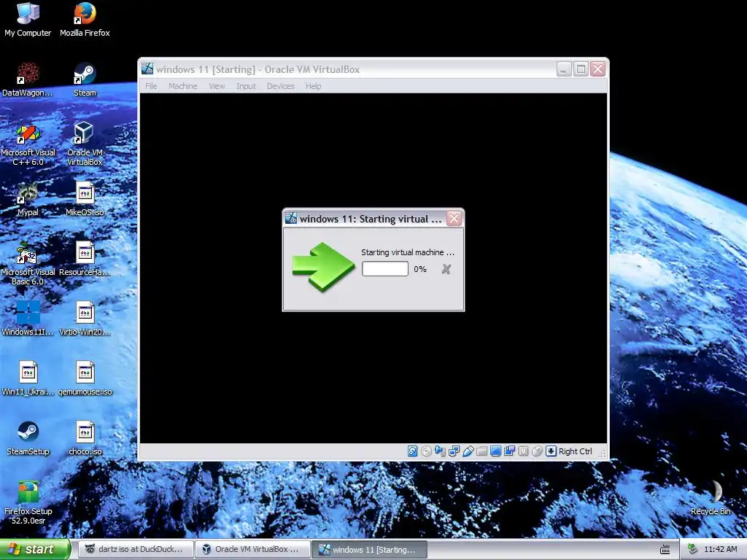Open the File menu in VirtualBox
Screen dimensions: 747x560
(x=151, y=86)
